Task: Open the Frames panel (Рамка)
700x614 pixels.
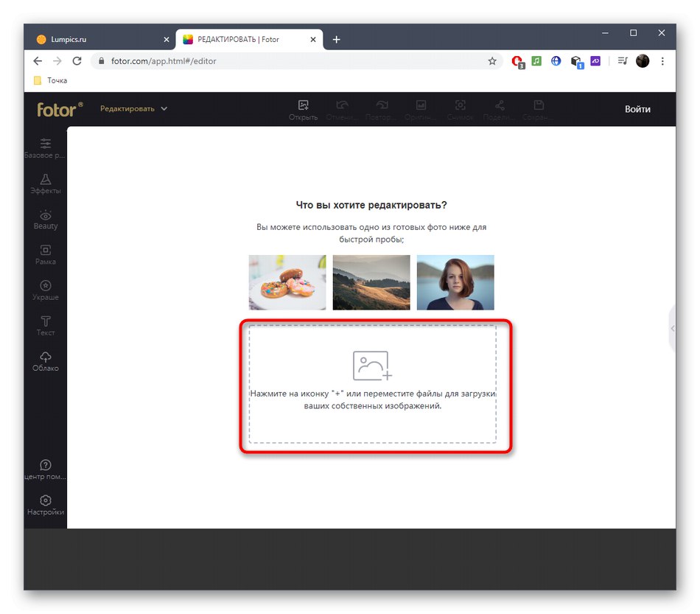Action: click(45, 255)
